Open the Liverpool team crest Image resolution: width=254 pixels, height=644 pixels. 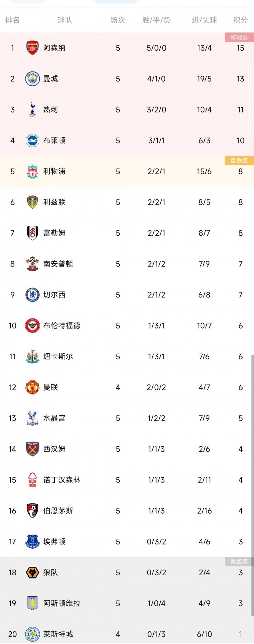(32, 171)
